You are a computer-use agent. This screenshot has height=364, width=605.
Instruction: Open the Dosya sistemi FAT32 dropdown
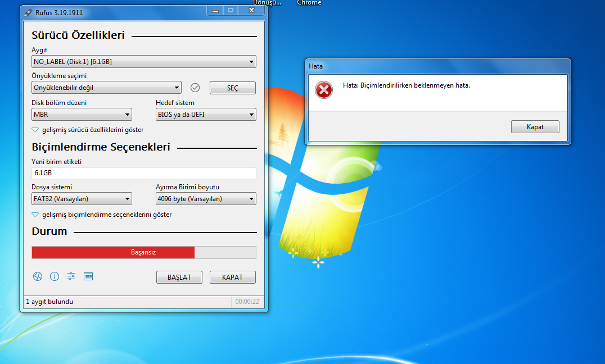pos(82,199)
